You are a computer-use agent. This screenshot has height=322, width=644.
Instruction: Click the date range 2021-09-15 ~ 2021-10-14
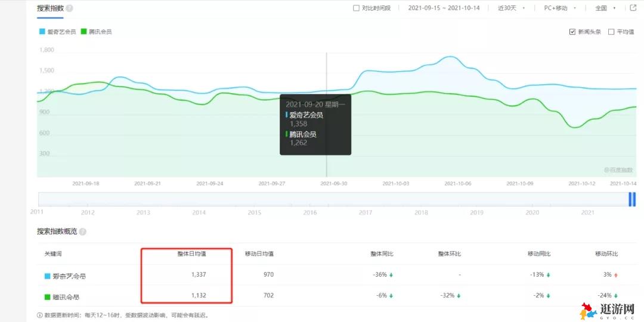[x=444, y=8]
